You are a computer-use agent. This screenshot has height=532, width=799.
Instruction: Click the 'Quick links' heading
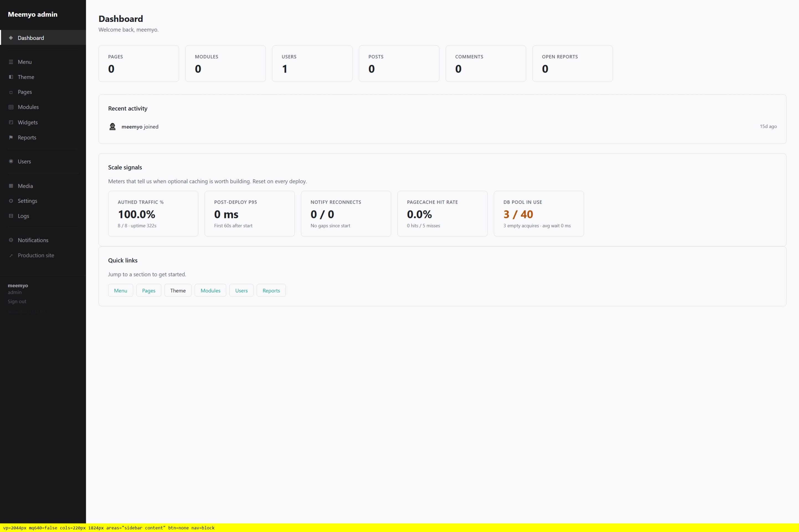click(123, 260)
